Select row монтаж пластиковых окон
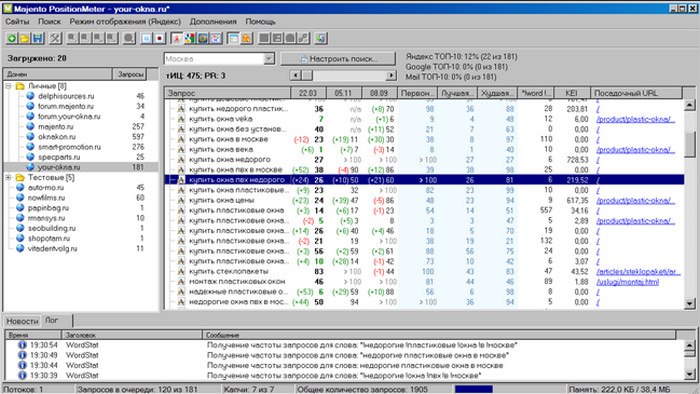This screenshot has width=700, height=394. [424, 282]
